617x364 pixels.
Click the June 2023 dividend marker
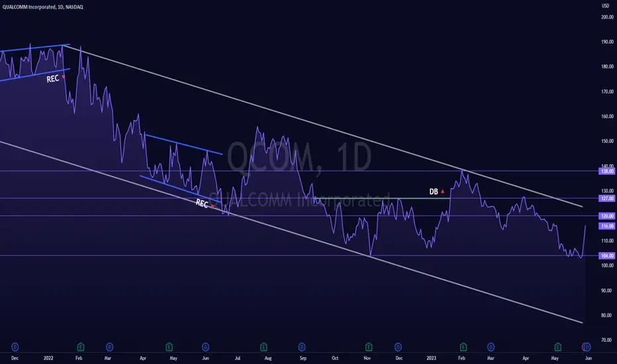(587, 347)
